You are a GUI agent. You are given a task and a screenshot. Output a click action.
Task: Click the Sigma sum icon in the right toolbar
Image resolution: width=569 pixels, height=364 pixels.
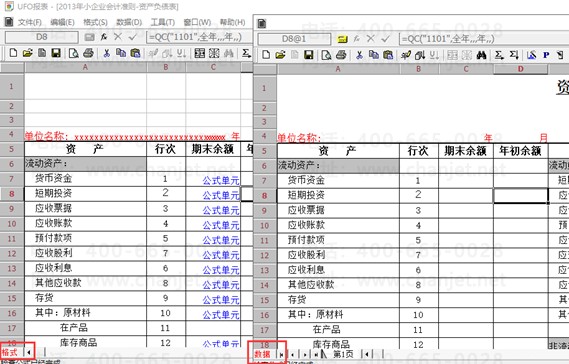499,55
